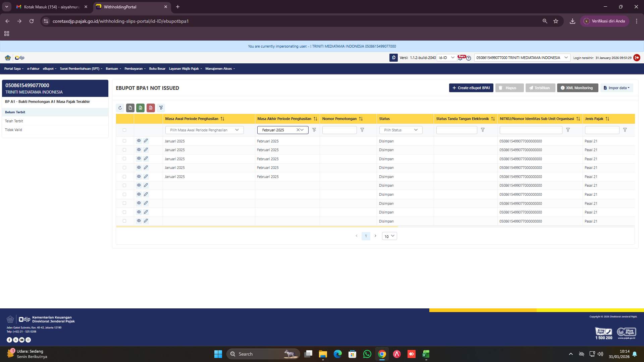The image size is (644, 362).
Task: Export the table to Excel (green icon)
Action: tap(141, 108)
